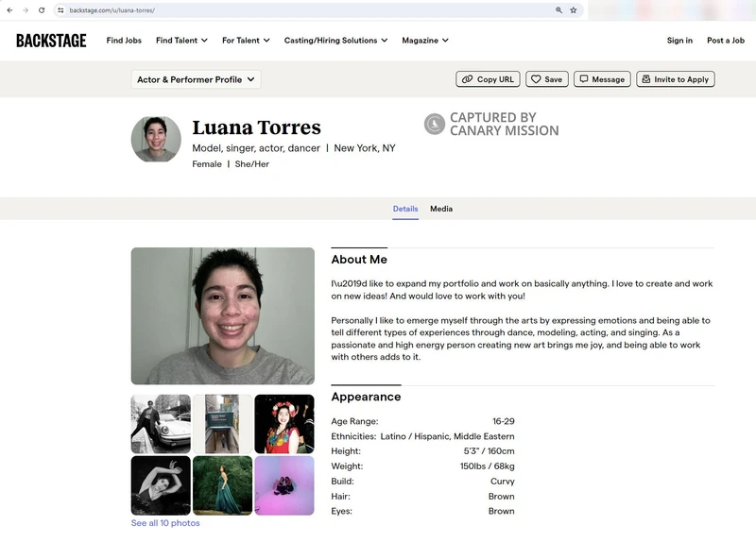Expand the For Talent menu
This screenshot has height=542, width=756.
click(x=246, y=41)
